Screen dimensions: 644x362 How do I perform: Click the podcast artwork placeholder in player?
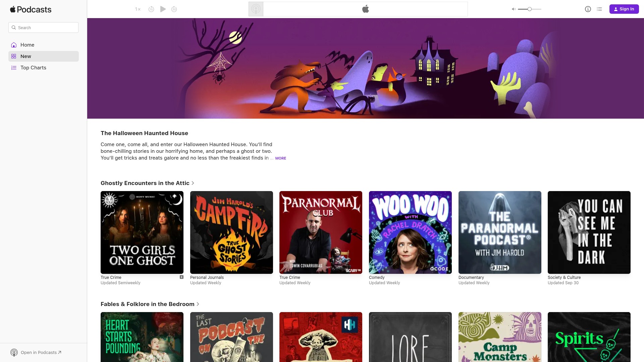click(256, 9)
